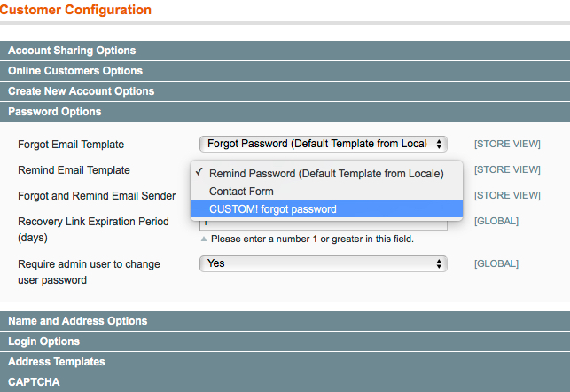
Task: Open Create New Account Options section
Action: tap(285, 91)
